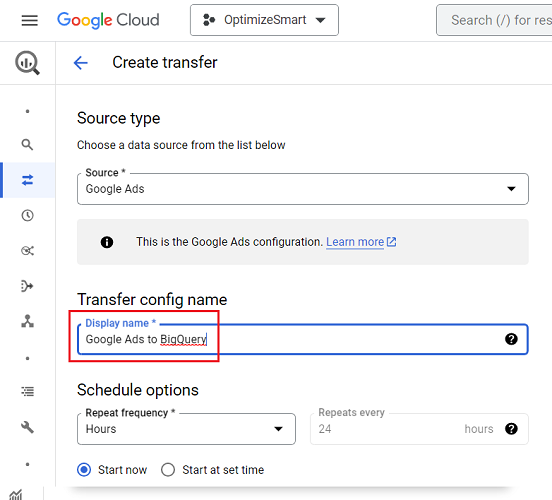This screenshot has width=552, height=500.
Task: Click the Transfer config name heading
Action: pos(152,300)
